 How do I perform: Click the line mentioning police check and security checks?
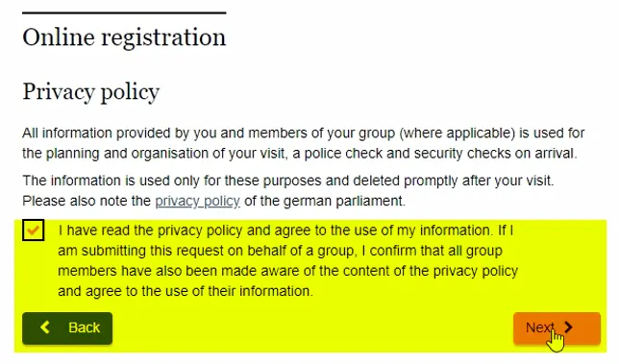[x=300, y=154]
